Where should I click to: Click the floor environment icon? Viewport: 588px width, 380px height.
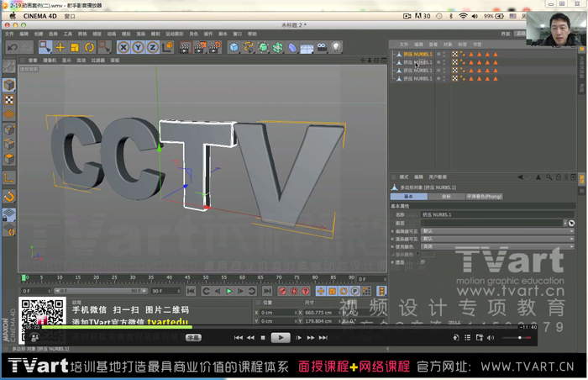click(307, 48)
